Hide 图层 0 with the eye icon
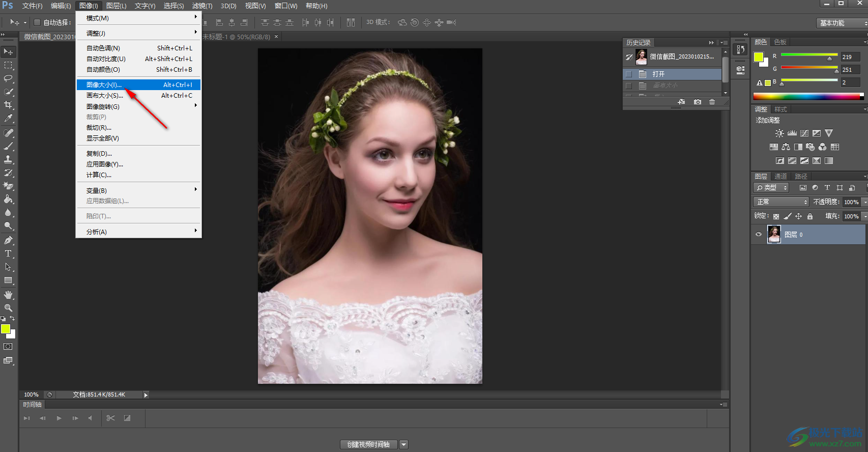 click(759, 235)
